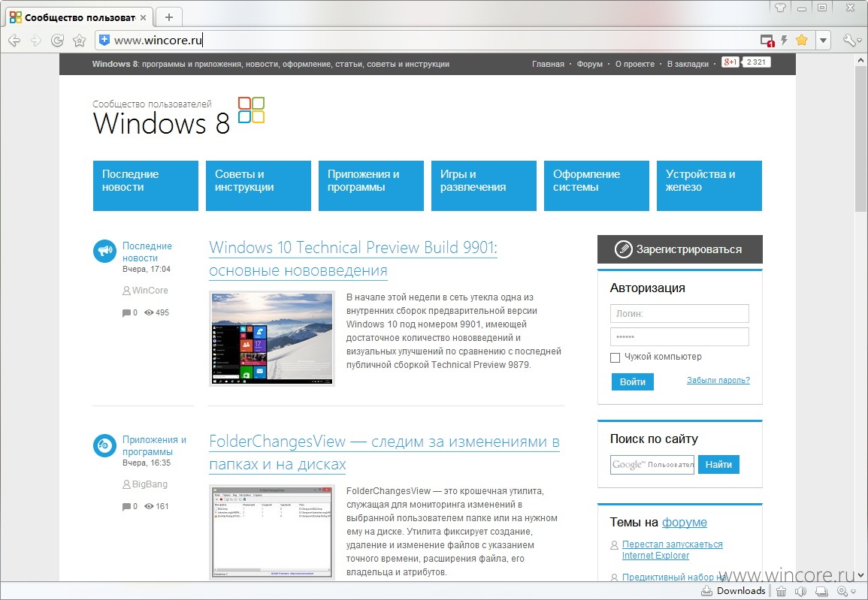The height and width of the screenshot is (600, 868).
Task: Click the Войти login button
Action: (633, 382)
